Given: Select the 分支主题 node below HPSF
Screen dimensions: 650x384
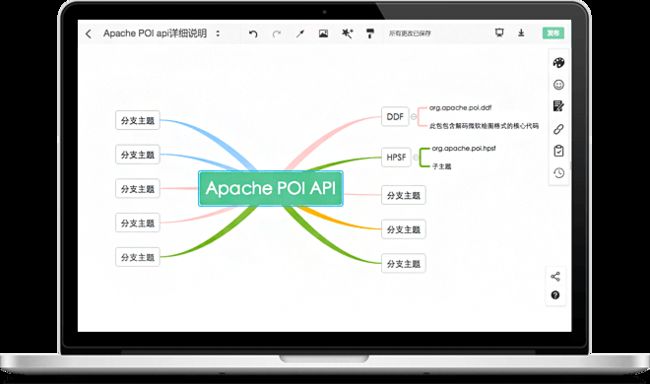Looking at the screenshot, I should tap(404, 195).
